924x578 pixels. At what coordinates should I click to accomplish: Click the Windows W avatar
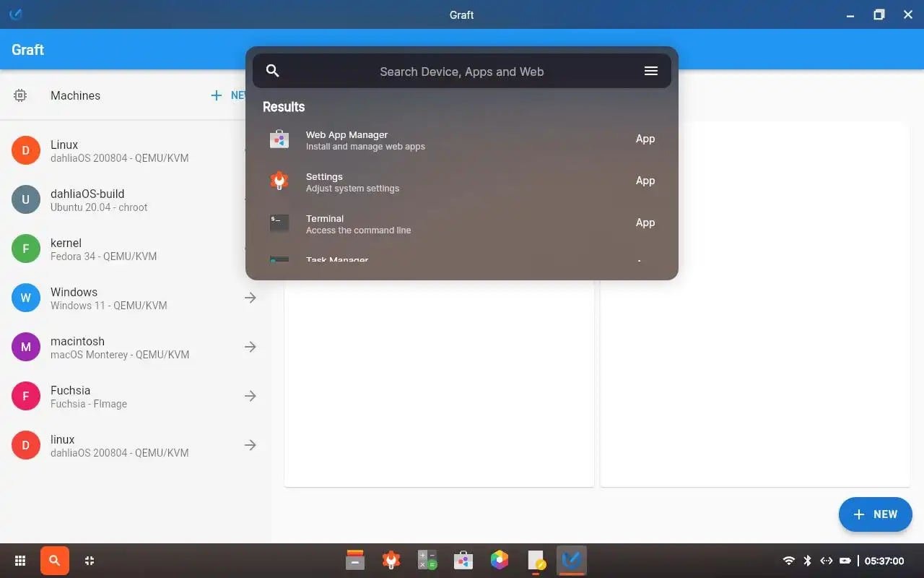(26, 298)
